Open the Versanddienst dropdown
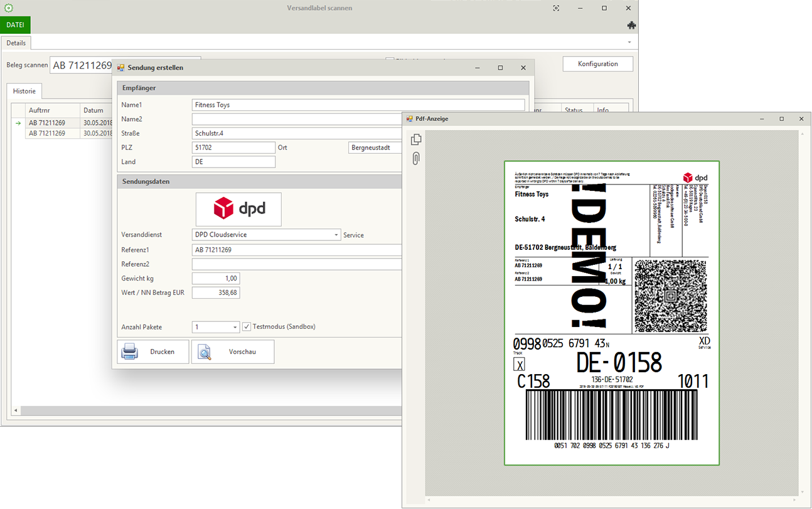This screenshot has width=812, height=509. (x=336, y=235)
